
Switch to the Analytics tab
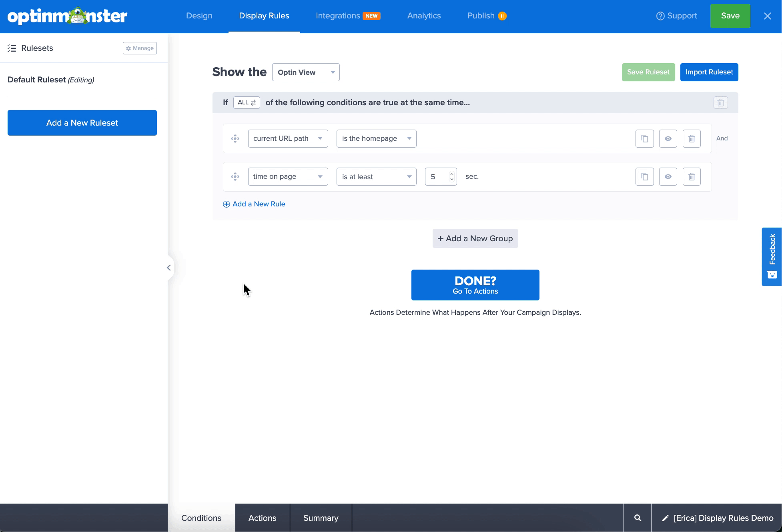click(x=423, y=16)
